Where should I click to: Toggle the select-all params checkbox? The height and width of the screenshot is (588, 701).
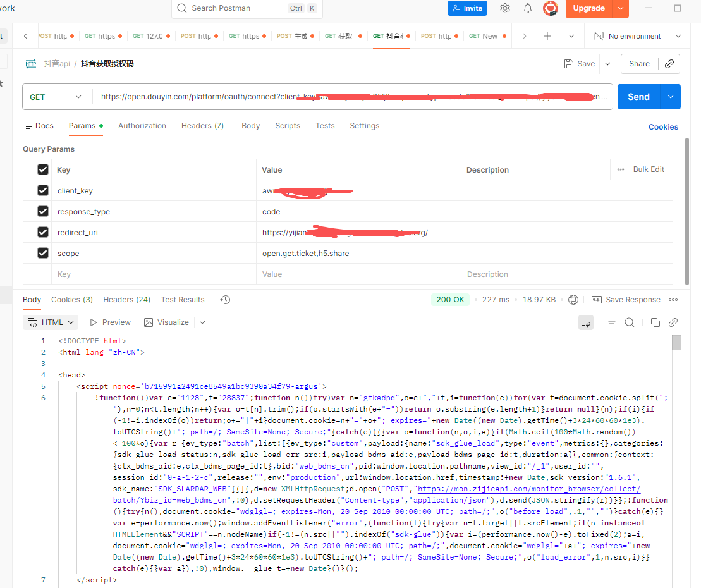coord(43,169)
